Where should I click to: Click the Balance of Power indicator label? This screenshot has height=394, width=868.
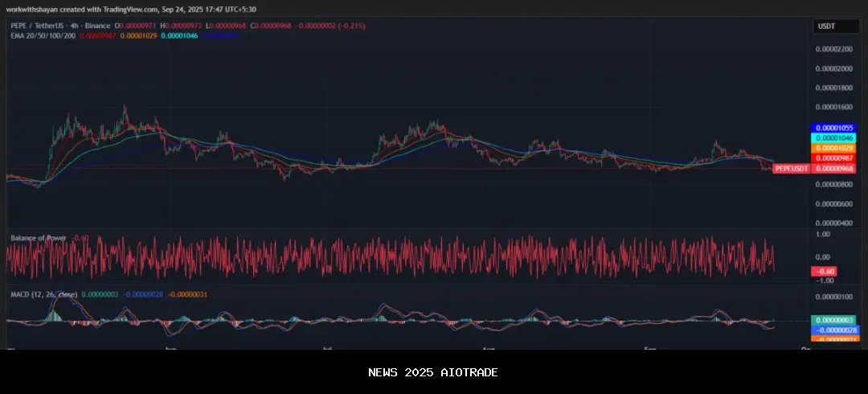[38, 238]
